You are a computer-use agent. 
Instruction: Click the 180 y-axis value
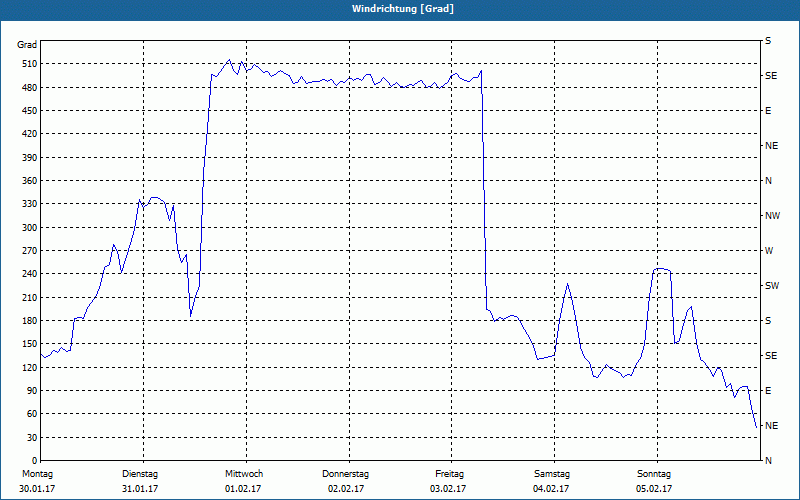[30, 320]
